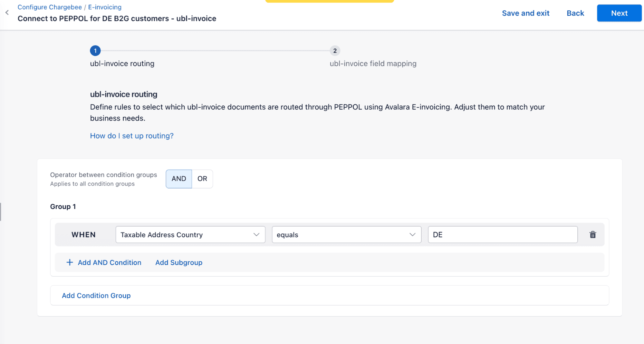Navigate to E-invoicing breadcrumb
The image size is (644, 344).
click(x=105, y=7)
